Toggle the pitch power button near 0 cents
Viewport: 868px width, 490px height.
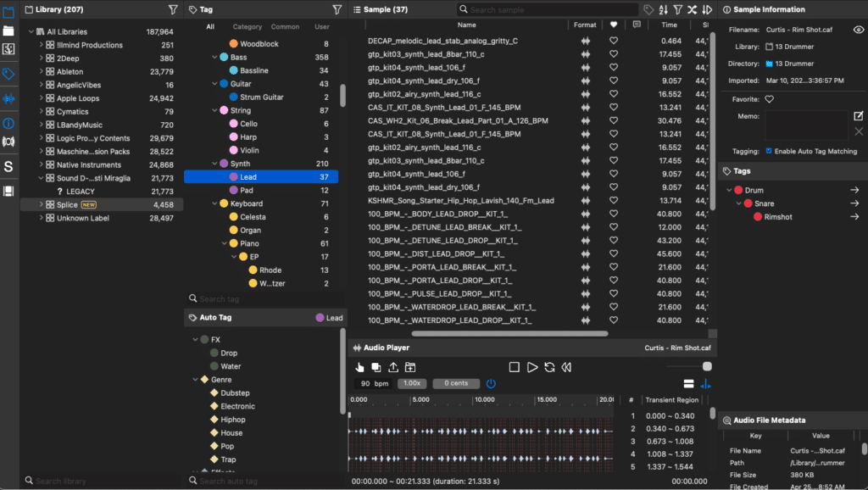point(492,383)
